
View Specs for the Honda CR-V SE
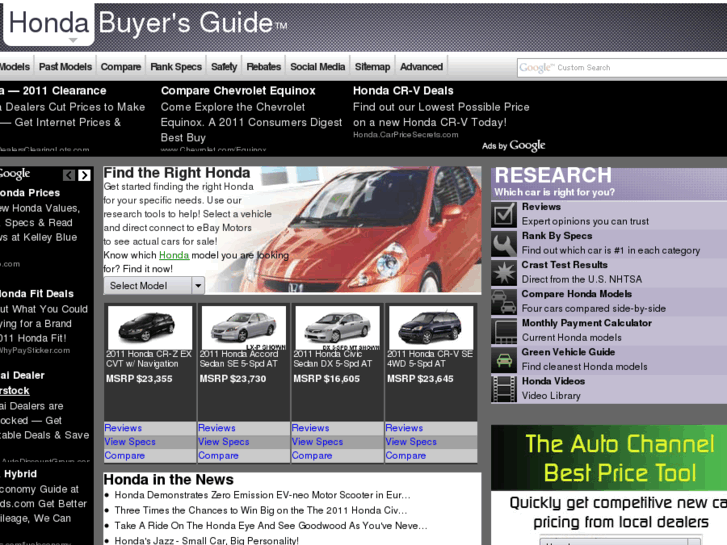(411, 442)
